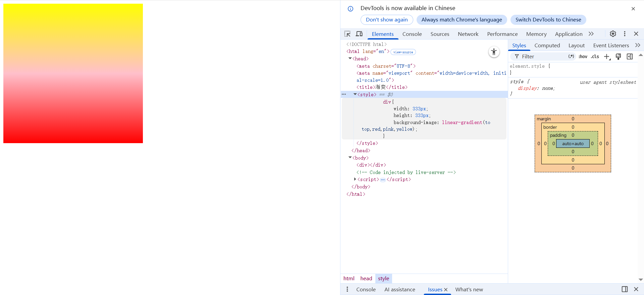Dismiss the Chinese language notification bar
Screen dimensions: 644x295
point(633,9)
